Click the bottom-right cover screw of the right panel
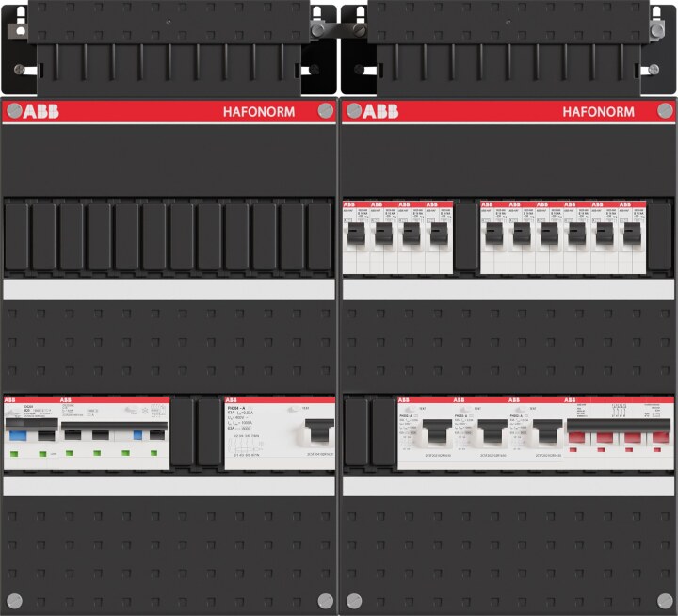Viewport: 678px width, 616px height. [x=665, y=601]
